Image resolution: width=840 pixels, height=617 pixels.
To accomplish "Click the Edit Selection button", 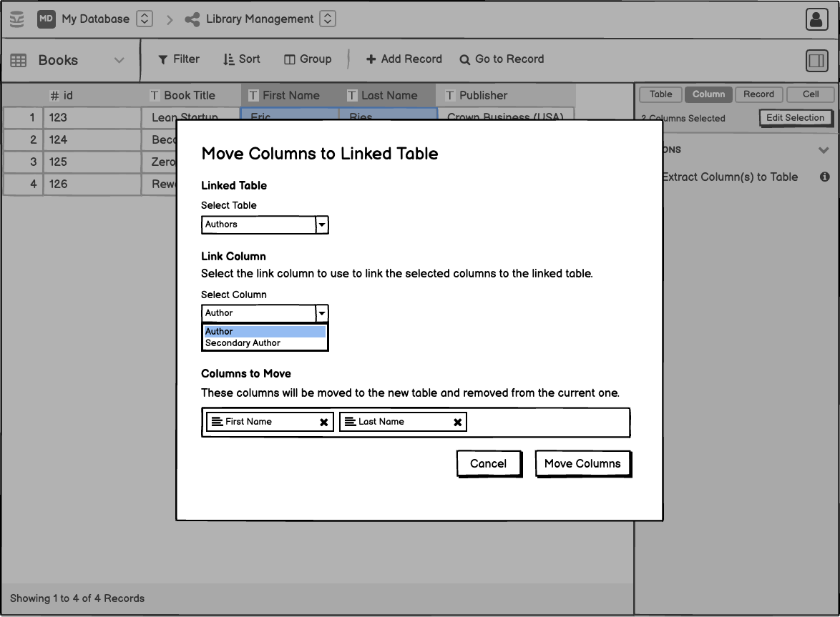I will [796, 118].
